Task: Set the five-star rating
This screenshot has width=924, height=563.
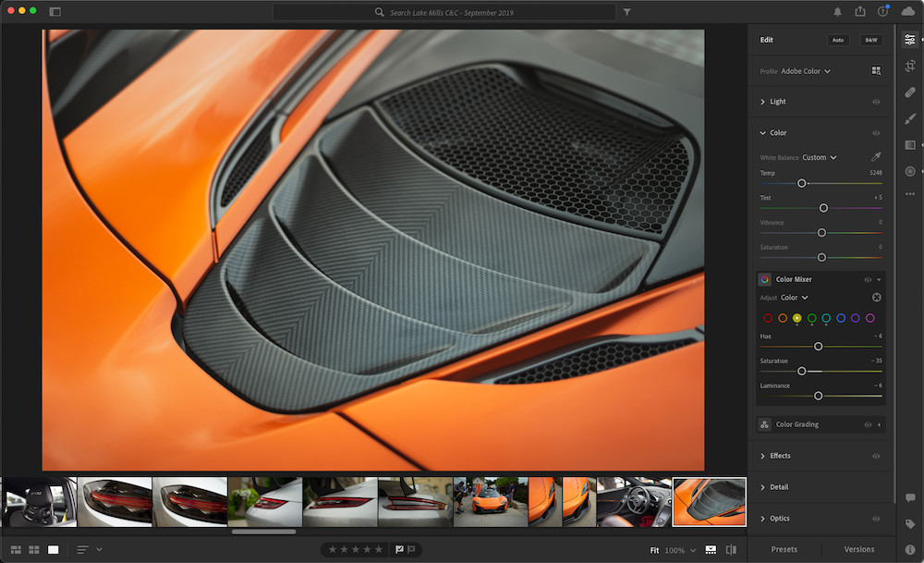Action: (x=379, y=549)
